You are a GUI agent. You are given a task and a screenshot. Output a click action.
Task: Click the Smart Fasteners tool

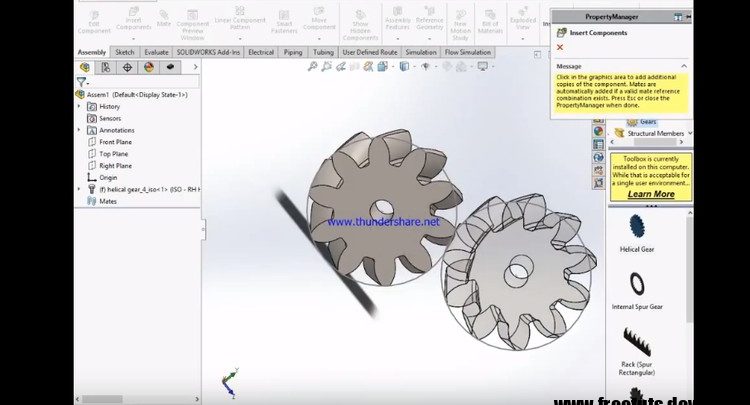click(x=284, y=22)
